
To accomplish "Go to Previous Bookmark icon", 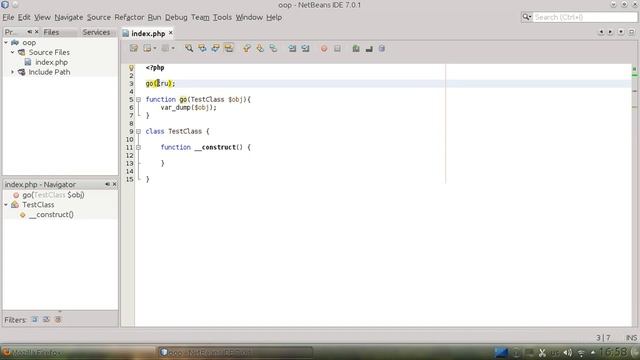I will point(247,48).
